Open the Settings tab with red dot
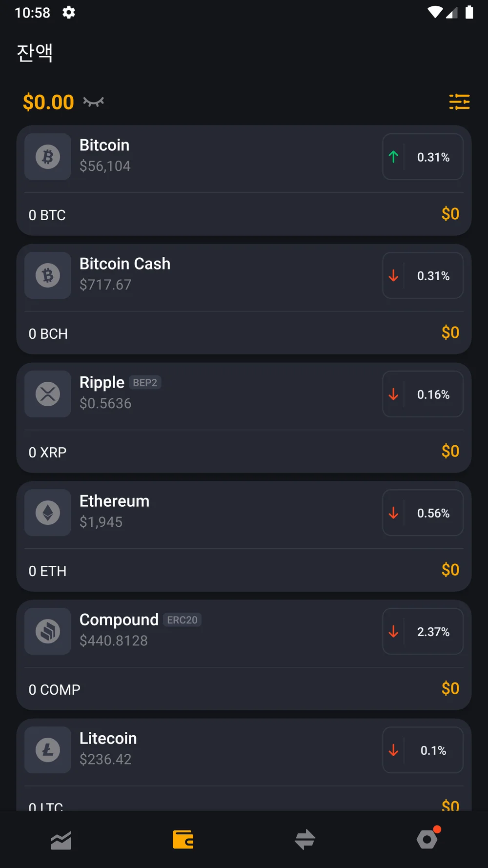Screen dimensions: 488x868 tap(427, 840)
